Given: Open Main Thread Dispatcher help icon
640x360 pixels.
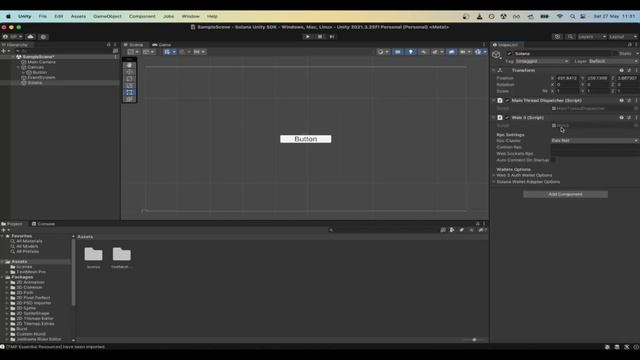Looking at the screenshot, I should [x=622, y=100].
